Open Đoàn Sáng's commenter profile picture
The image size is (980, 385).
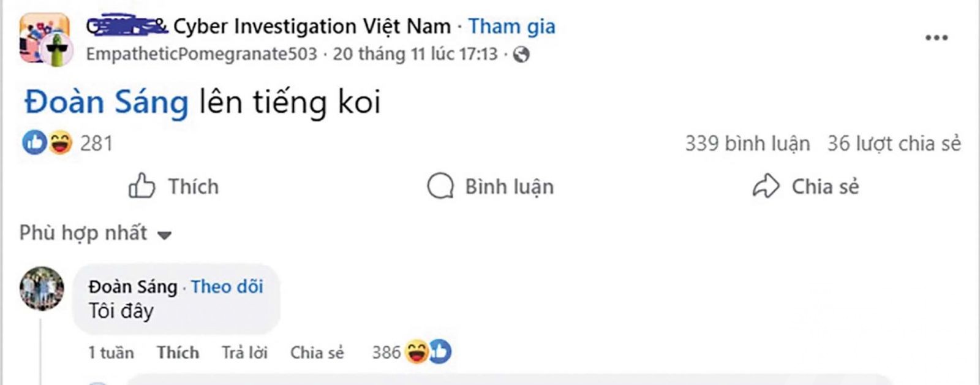coord(42,288)
